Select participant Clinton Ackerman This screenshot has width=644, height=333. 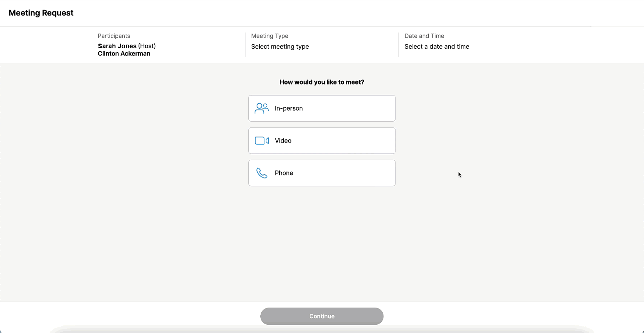tap(124, 54)
